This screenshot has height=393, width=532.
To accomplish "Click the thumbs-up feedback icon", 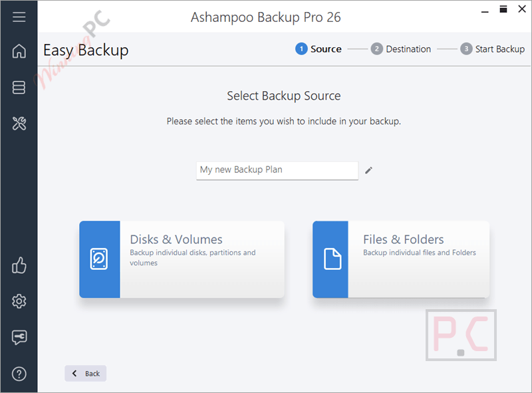I will pyautogui.click(x=19, y=265).
